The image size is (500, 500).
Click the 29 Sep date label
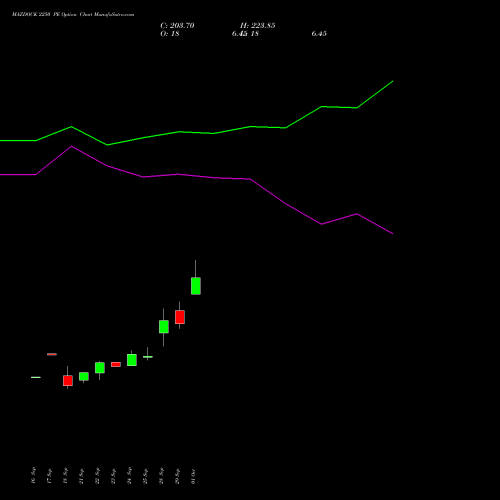pos(177,475)
